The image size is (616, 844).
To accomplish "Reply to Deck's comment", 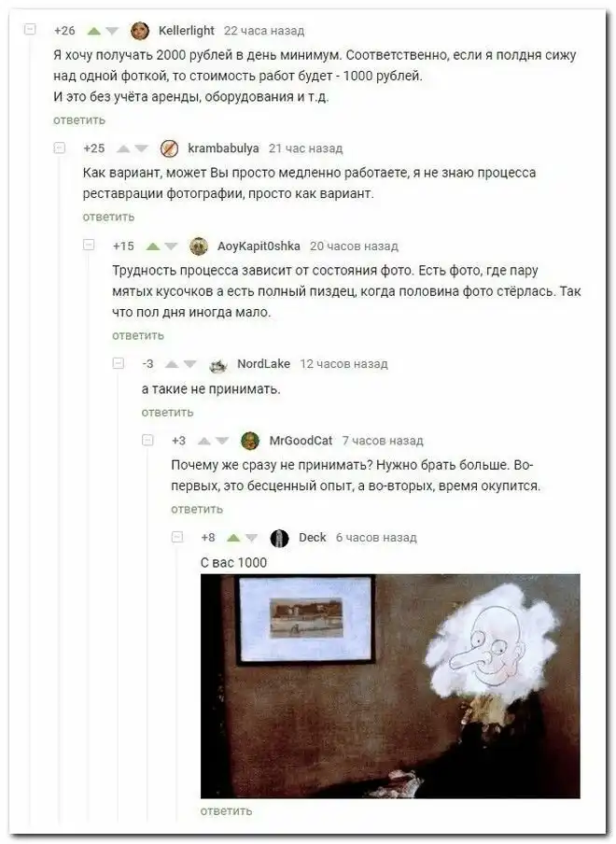I will (226, 811).
